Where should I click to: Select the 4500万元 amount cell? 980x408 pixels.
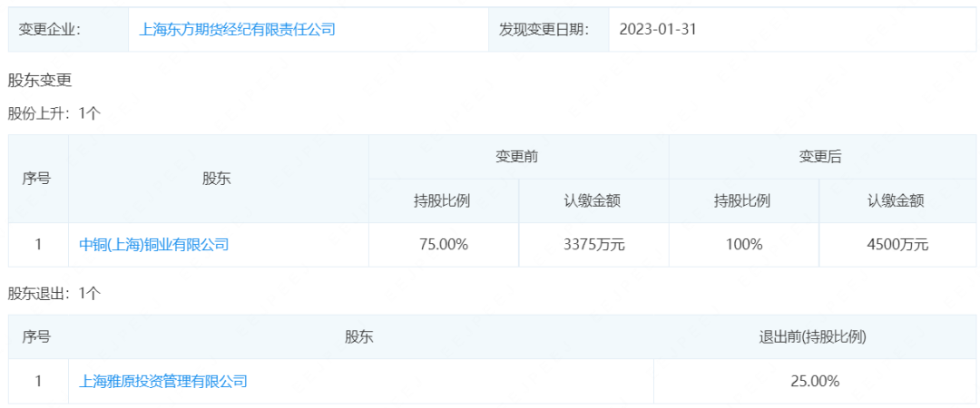897,245
